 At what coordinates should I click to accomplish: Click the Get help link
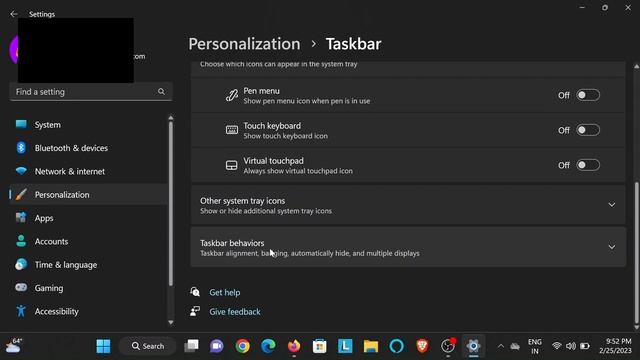point(224,292)
